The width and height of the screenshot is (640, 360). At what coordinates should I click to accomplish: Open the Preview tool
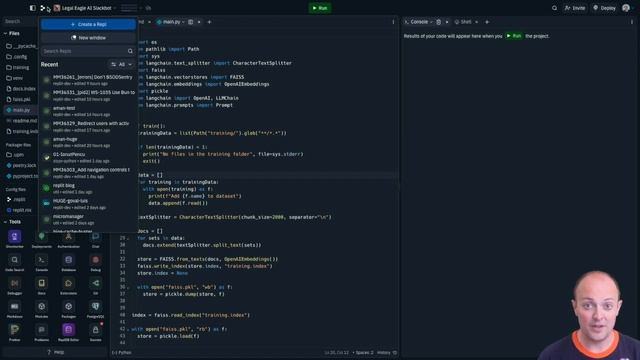[15, 332]
